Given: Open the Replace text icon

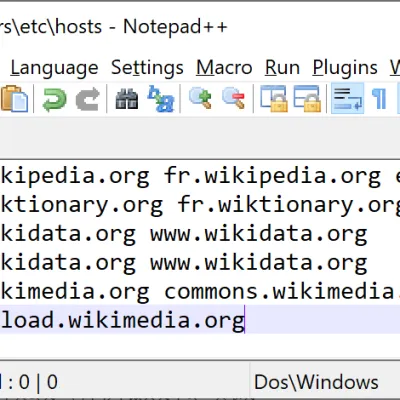Looking at the screenshot, I should click(161, 99).
